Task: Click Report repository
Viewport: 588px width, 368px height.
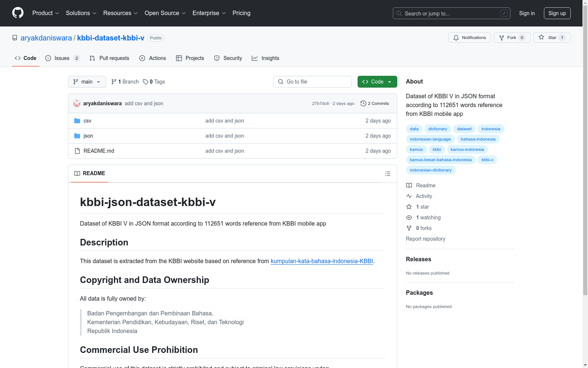Action: [x=426, y=239]
